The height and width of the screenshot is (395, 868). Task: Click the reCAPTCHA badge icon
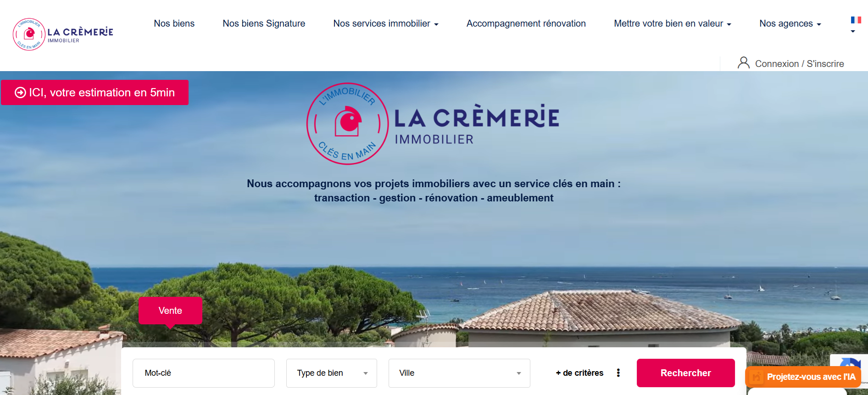[x=850, y=362]
